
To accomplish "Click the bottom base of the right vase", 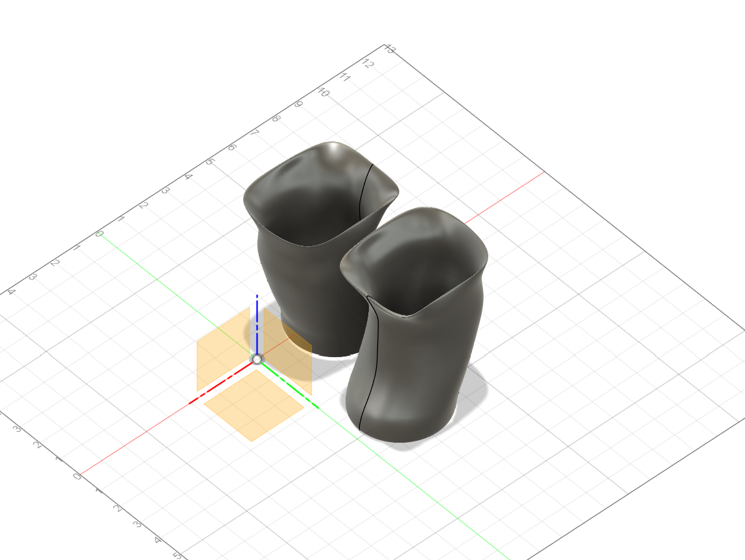I will tap(402, 437).
